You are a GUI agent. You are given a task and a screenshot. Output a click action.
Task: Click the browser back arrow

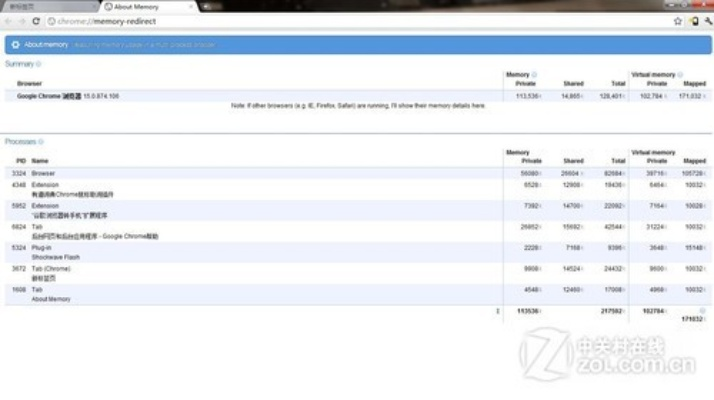pos(9,21)
